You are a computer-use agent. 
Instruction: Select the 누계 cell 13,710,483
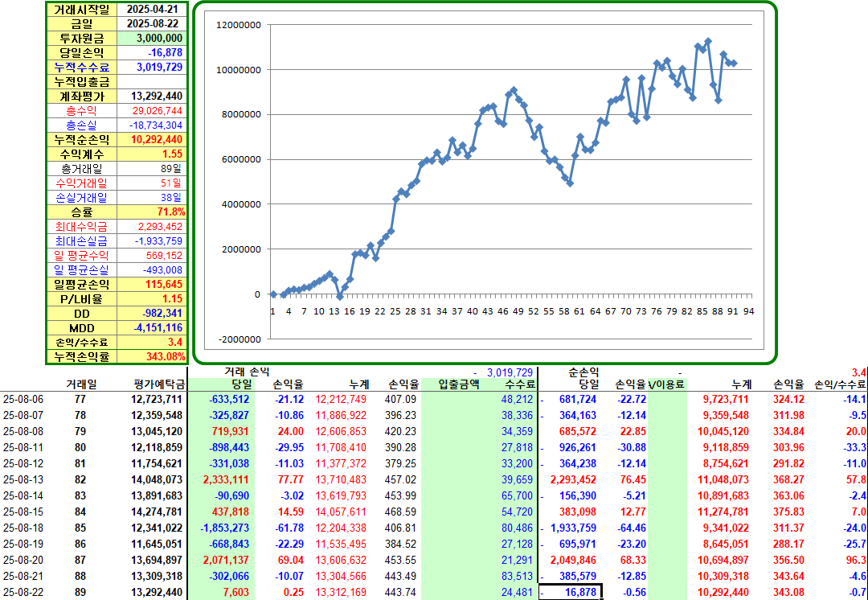click(341, 480)
